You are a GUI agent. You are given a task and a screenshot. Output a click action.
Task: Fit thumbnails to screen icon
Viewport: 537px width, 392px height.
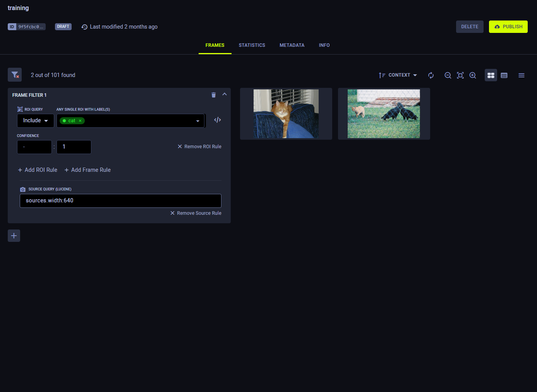pyautogui.click(x=460, y=75)
